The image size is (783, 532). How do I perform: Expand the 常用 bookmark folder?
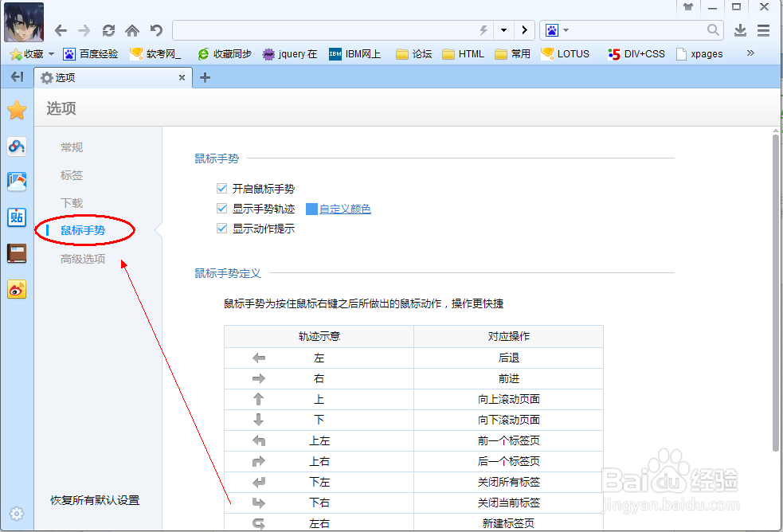point(512,54)
